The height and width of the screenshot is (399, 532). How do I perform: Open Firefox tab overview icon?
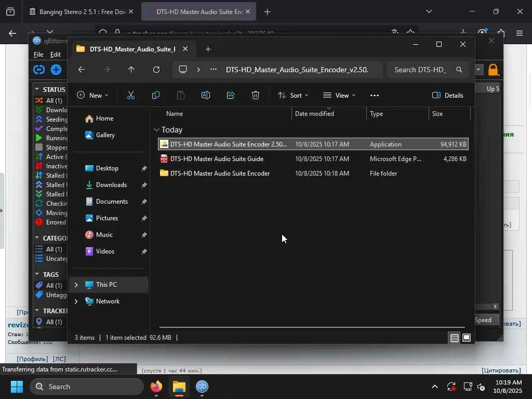tap(10, 11)
